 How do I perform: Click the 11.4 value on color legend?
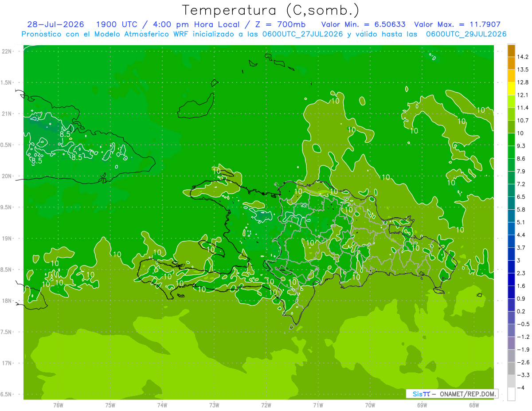523,108
